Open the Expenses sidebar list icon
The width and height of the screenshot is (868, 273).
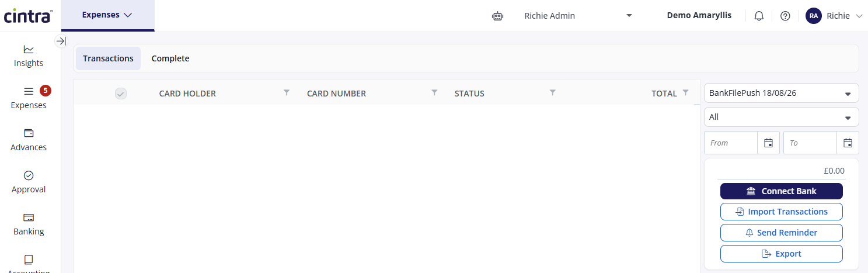coord(29,91)
